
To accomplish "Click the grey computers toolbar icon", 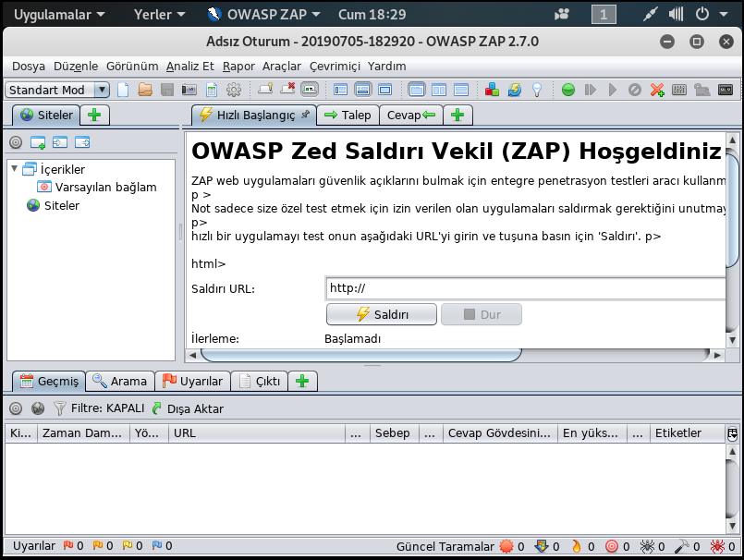I will [701, 90].
